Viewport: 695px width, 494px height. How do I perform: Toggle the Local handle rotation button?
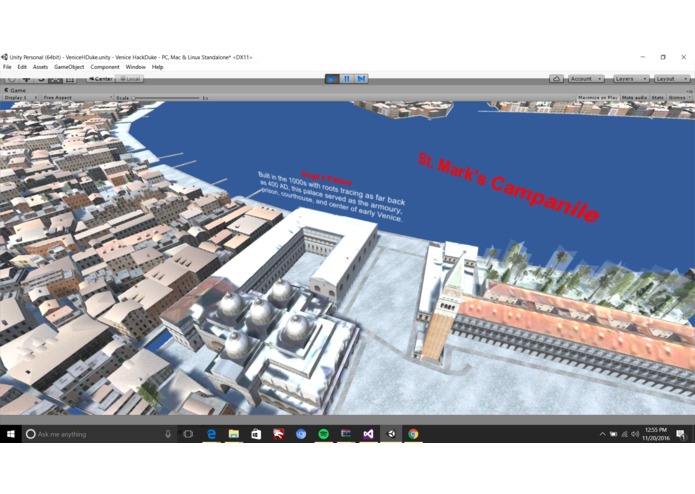(130, 79)
